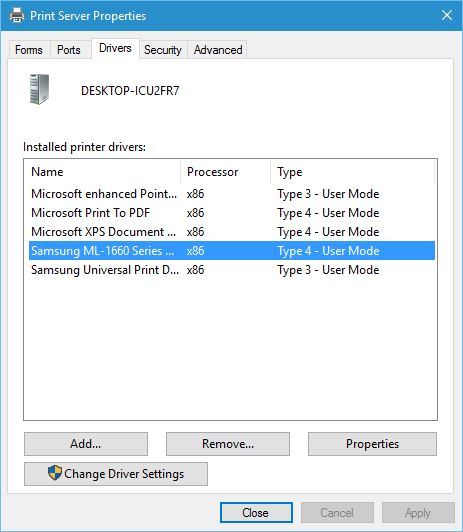Open the Ports tab
The image size is (463, 532).
click(x=69, y=50)
